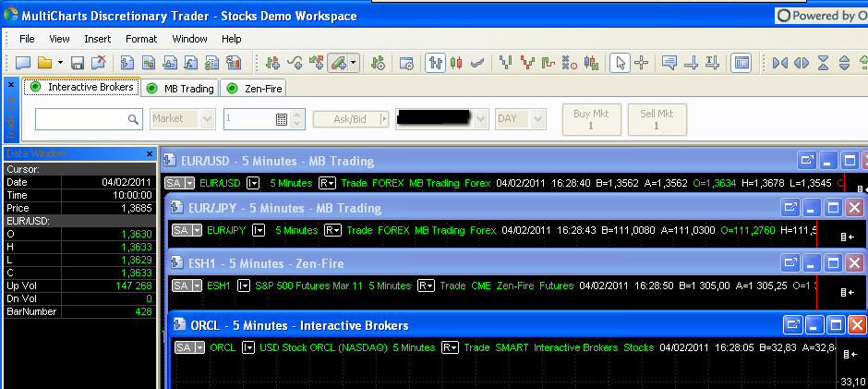Activate the arrow Pointer tool
Screen dimensions: 868x389
coord(620,63)
